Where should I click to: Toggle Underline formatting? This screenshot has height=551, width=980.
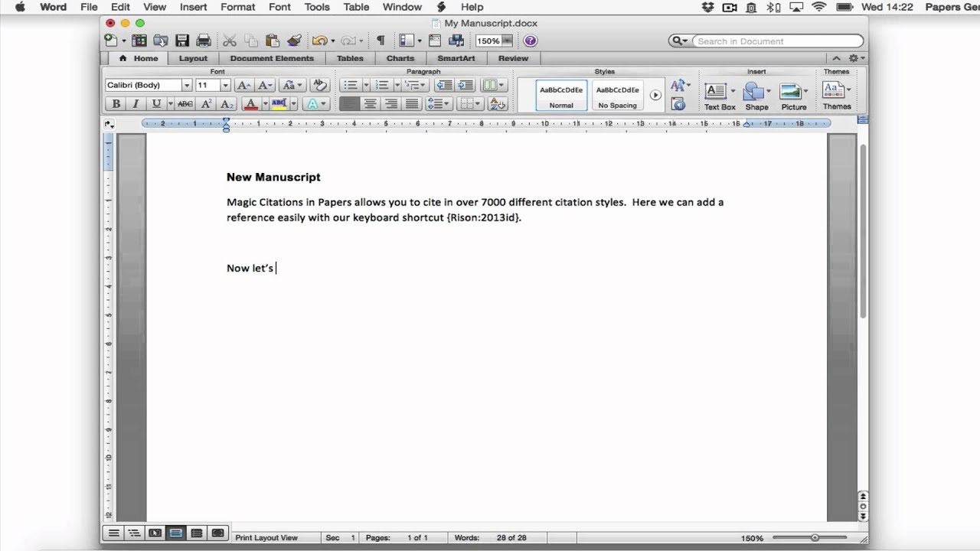tap(156, 104)
